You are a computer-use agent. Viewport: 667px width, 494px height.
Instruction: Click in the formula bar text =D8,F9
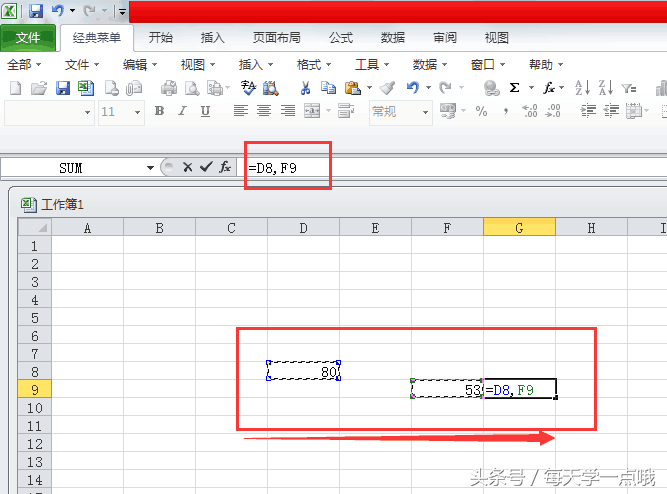[x=272, y=168]
